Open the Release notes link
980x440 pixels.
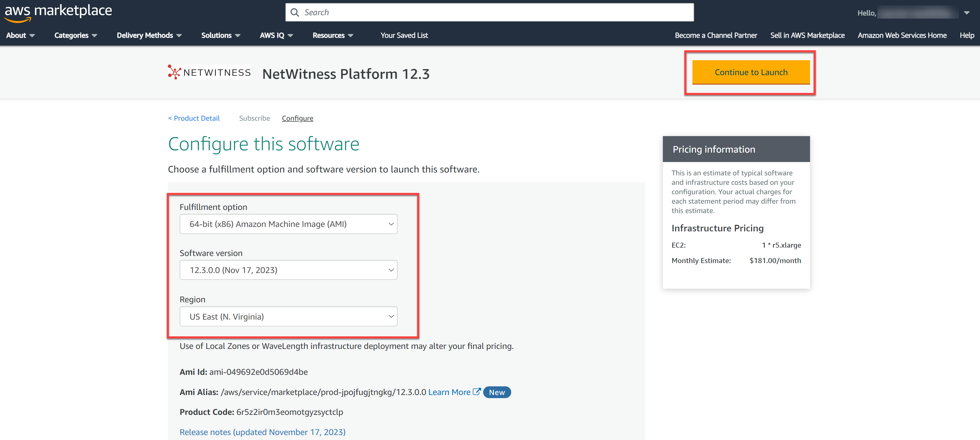click(262, 432)
